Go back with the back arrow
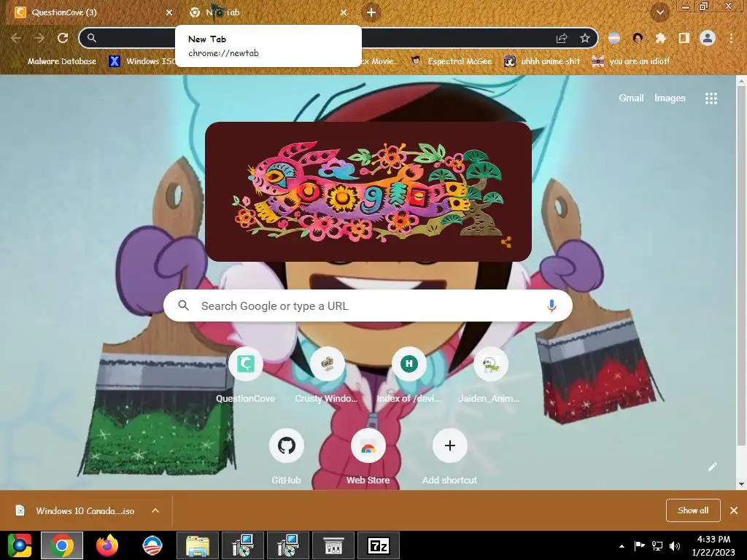747x560 pixels. pos(16,38)
